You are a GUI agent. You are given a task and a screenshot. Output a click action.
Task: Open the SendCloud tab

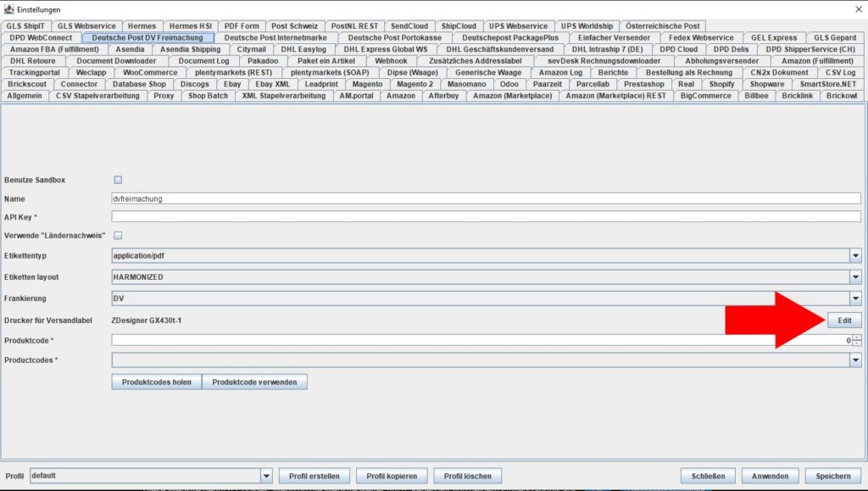(409, 26)
